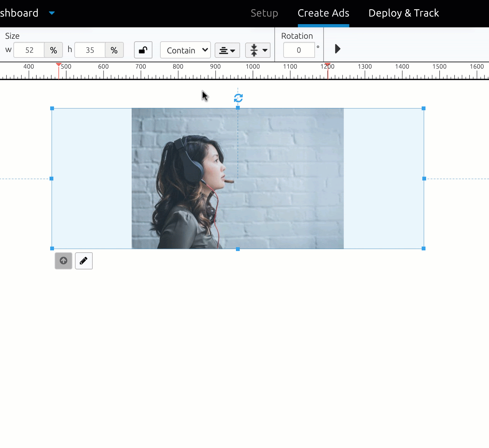Select the right-middle resize handle

tap(424, 179)
